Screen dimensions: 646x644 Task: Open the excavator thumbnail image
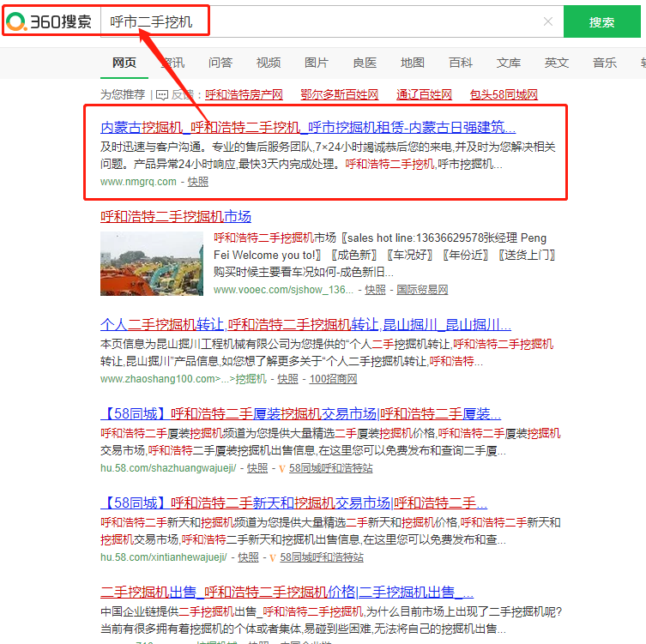click(x=151, y=263)
